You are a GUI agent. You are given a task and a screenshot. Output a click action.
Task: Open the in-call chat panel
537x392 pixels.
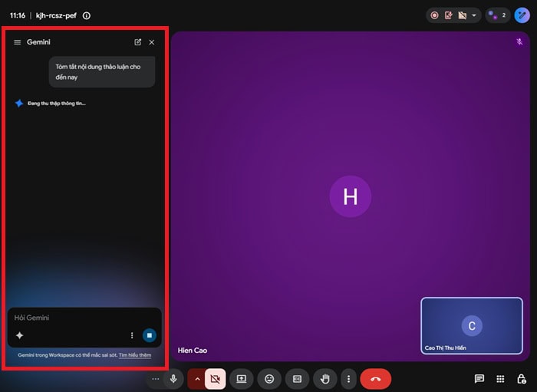[479, 379]
